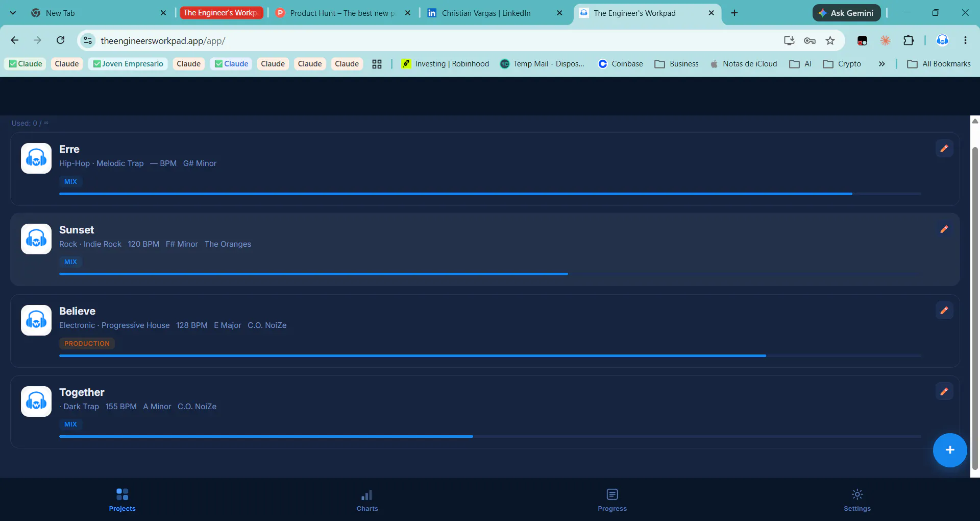Screen dimensions: 980x521
Task: Add a new project with plus button
Action: click(950, 450)
